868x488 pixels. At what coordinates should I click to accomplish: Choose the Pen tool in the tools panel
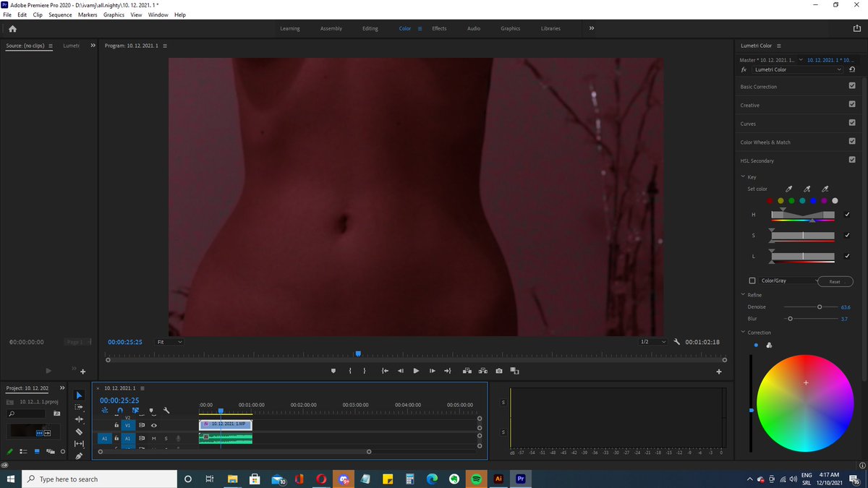click(80, 455)
